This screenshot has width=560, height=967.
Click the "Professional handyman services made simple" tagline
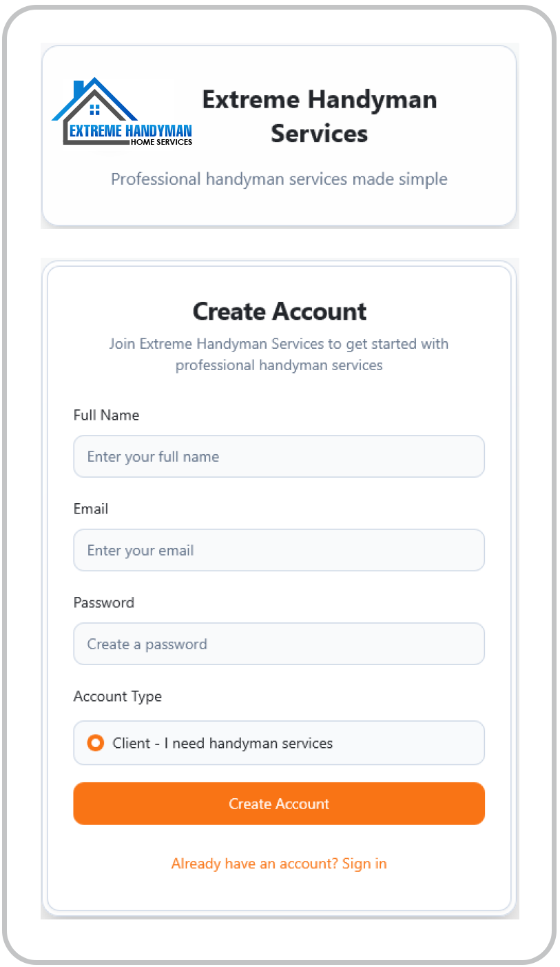(x=279, y=179)
